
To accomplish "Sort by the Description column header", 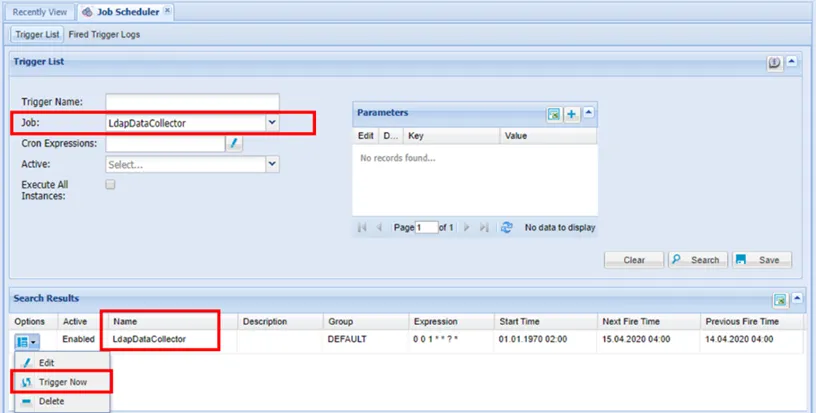I will point(280,321).
